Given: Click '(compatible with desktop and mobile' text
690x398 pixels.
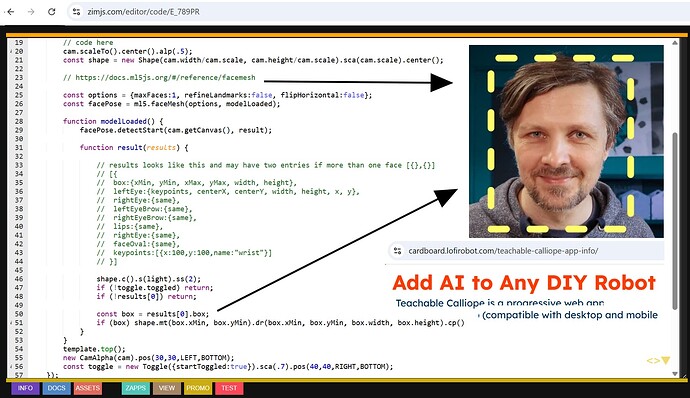Looking at the screenshot, I should [570, 315].
